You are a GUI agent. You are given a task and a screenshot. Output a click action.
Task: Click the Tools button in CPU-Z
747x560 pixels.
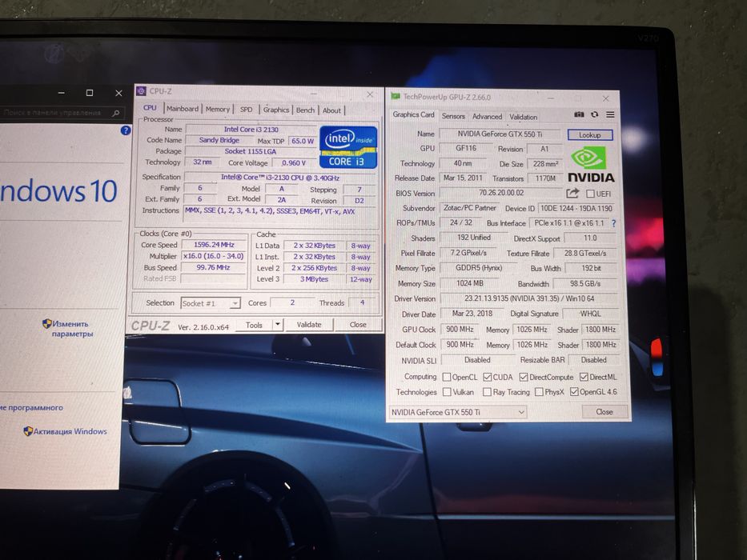point(255,325)
